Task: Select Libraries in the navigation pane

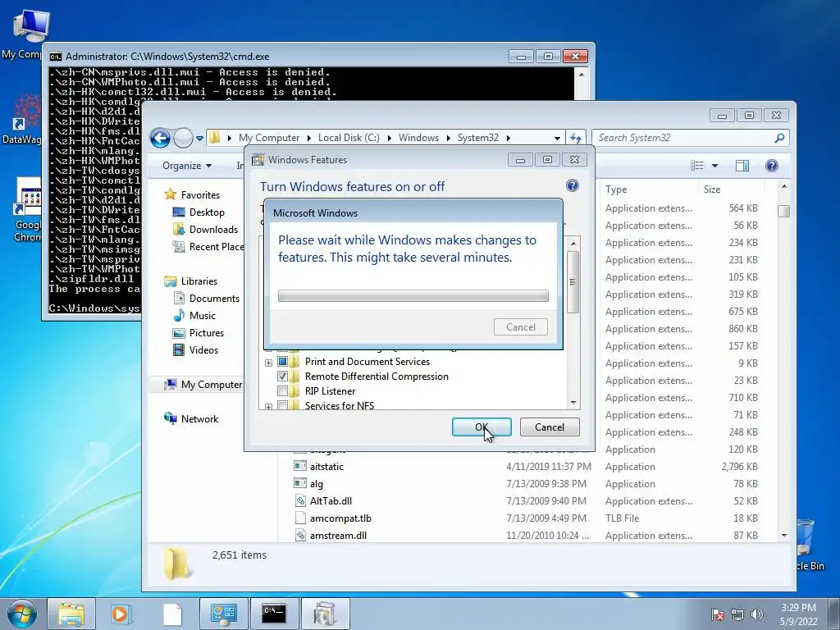Action: click(199, 281)
